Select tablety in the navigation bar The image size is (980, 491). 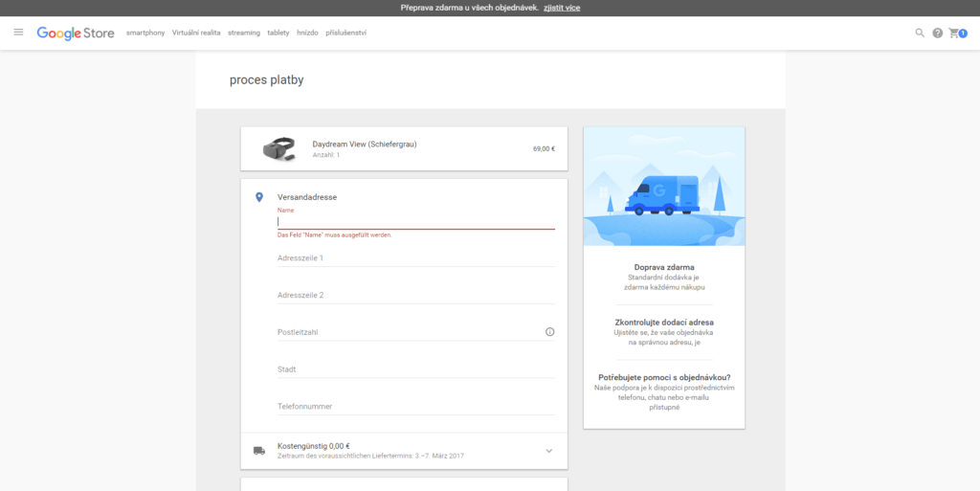pos(278,33)
